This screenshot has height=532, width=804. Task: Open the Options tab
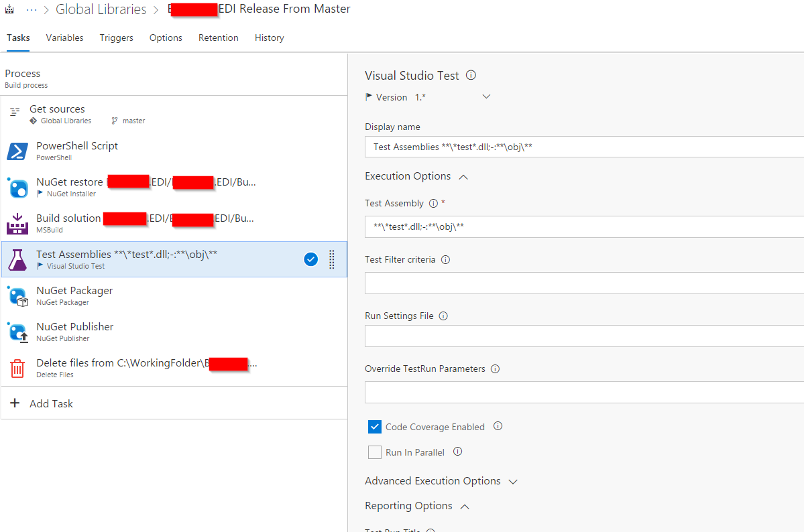(166, 38)
